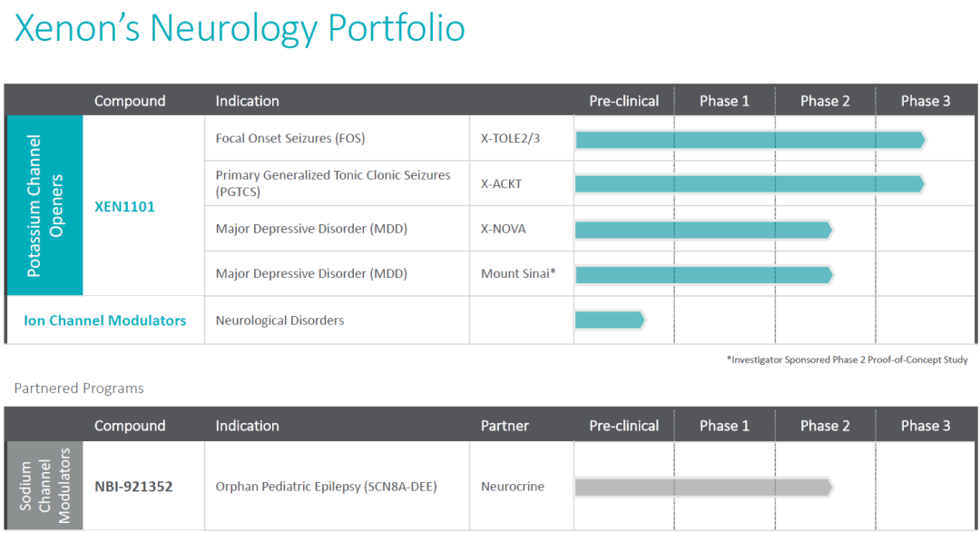Click the short Neurological Disorders pre-clinical bar

tap(609, 320)
